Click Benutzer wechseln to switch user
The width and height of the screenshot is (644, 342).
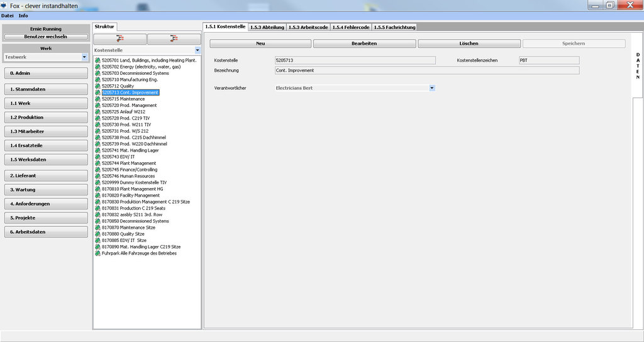(46, 36)
